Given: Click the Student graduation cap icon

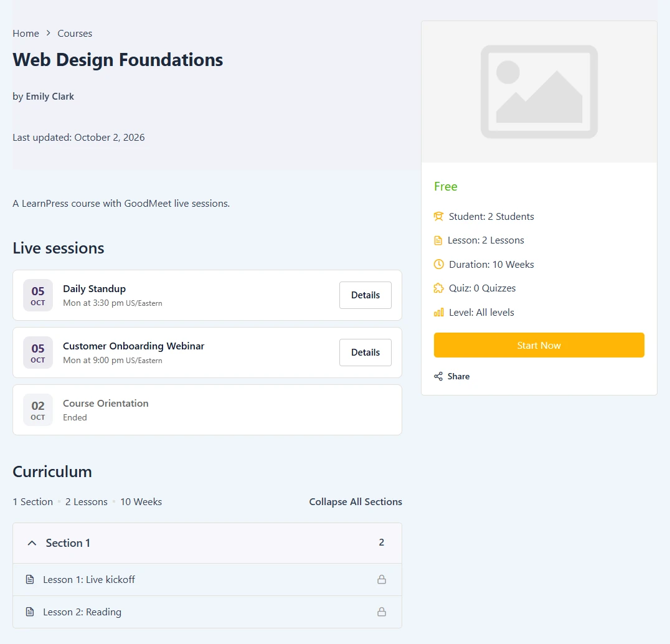Looking at the screenshot, I should pyautogui.click(x=438, y=217).
